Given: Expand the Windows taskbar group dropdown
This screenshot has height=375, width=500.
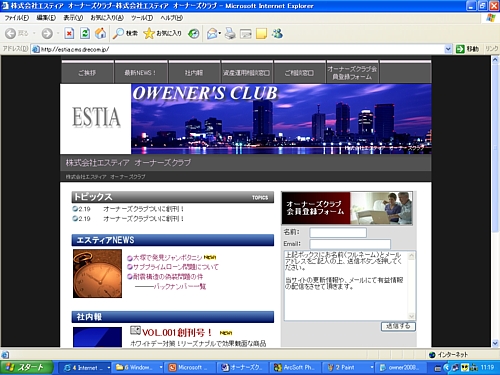Looking at the screenshot, I should pyautogui.click(x=161, y=367).
